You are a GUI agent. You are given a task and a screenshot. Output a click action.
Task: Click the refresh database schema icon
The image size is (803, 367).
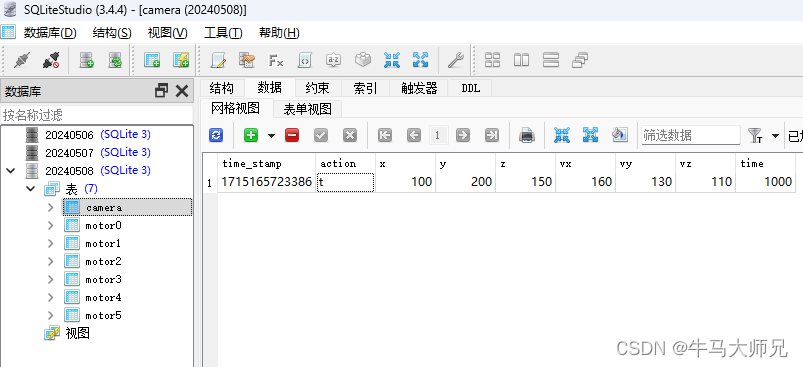point(115,60)
